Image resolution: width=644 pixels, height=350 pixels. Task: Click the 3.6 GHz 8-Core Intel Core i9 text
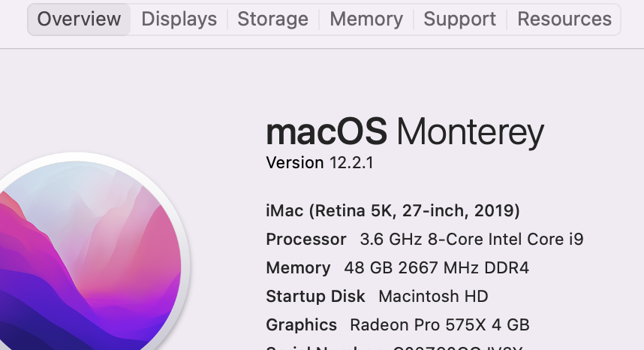[x=471, y=240]
